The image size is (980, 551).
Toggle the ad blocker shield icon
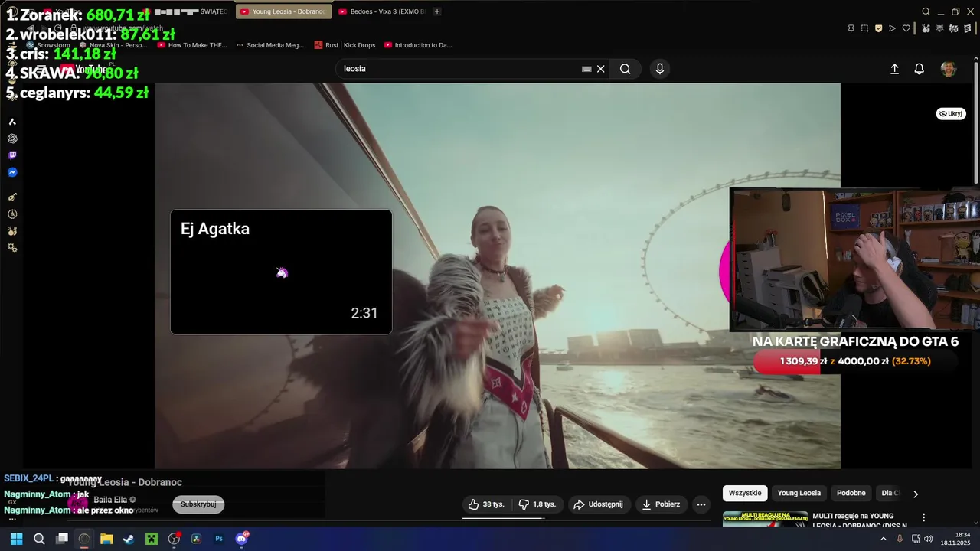click(878, 28)
